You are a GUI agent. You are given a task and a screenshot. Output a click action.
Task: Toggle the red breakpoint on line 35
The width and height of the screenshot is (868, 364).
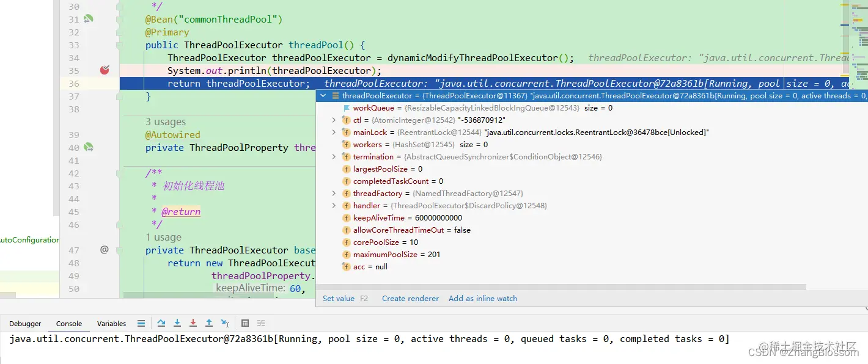(x=105, y=70)
